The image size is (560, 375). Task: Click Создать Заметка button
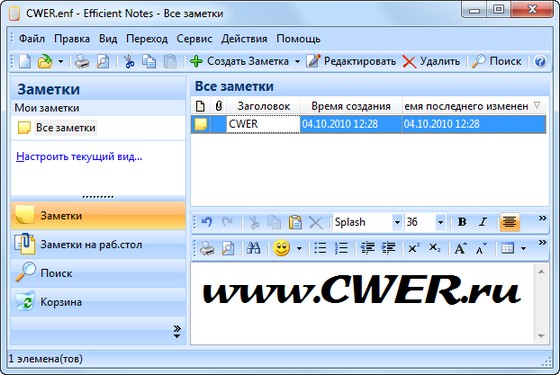point(239,61)
